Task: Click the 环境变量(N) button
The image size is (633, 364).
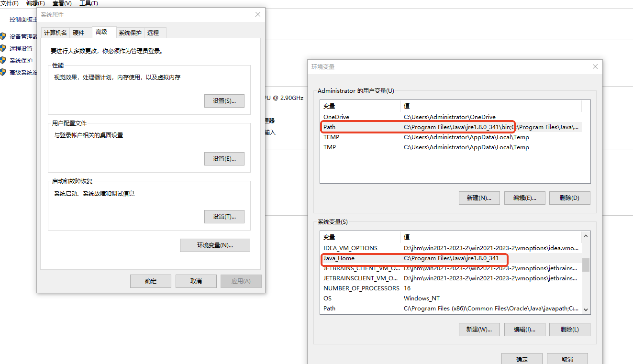Action: pyautogui.click(x=215, y=245)
